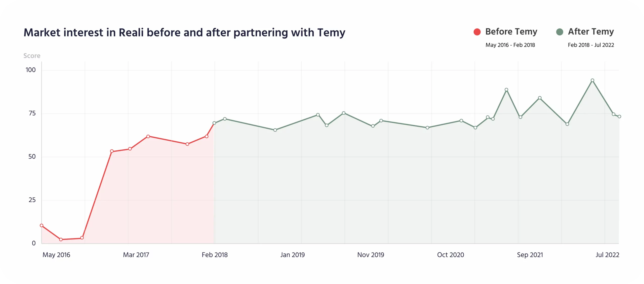The height and width of the screenshot is (284, 644).
Task: Click the red Before Temy legend dot
Action: [x=477, y=32]
